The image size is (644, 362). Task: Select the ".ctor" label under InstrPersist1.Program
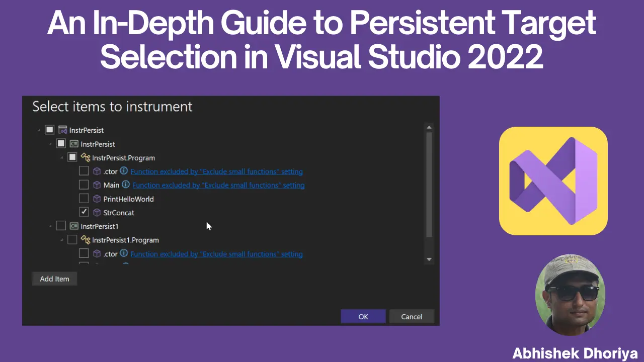[110, 254]
